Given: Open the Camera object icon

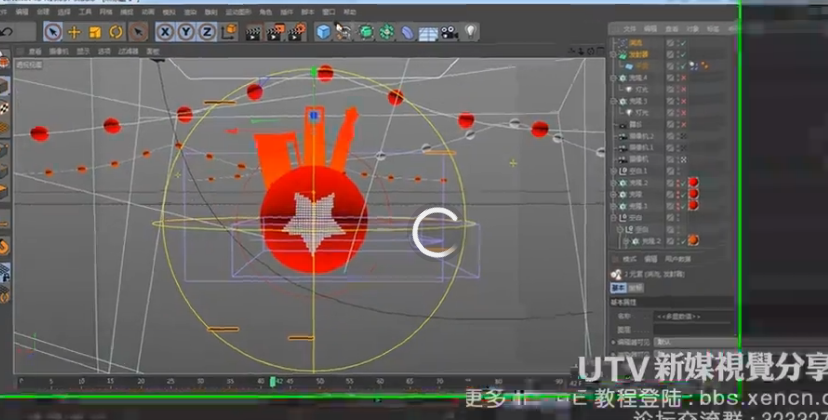Looking at the screenshot, I should point(449,33).
